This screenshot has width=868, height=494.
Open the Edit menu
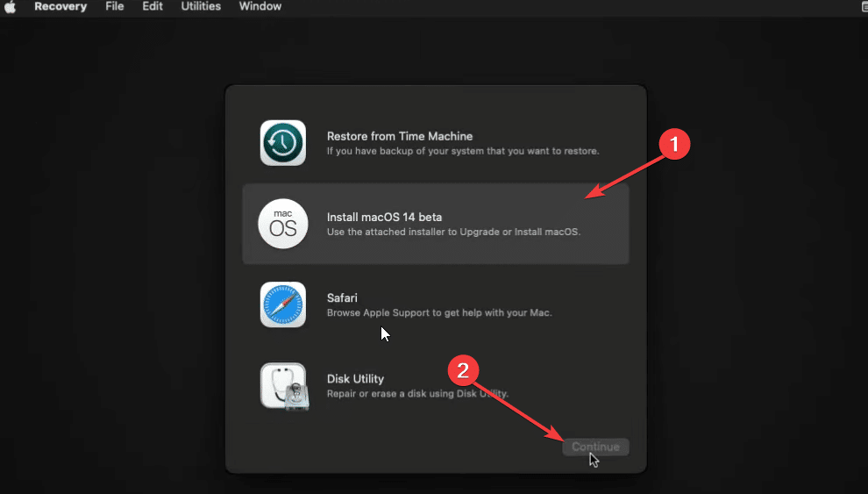click(153, 7)
